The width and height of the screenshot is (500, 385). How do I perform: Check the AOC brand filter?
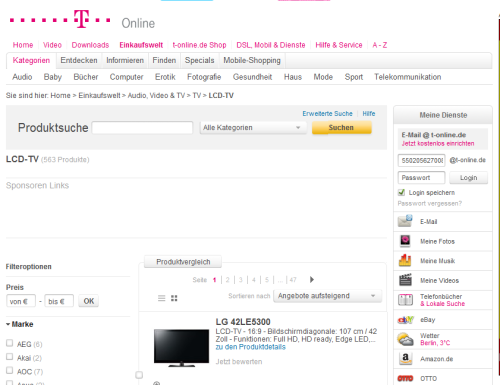pos(10,371)
